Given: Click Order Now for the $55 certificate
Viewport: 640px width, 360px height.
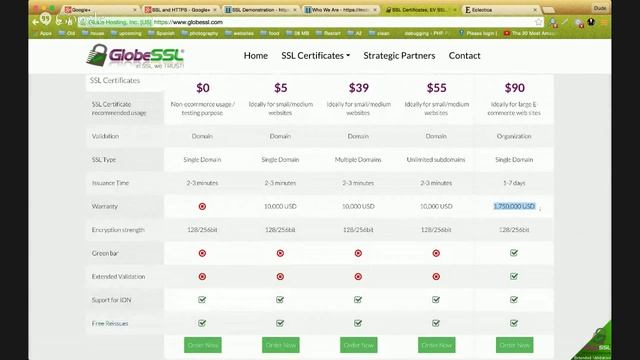Looking at the screenshot, I should 436,345.
